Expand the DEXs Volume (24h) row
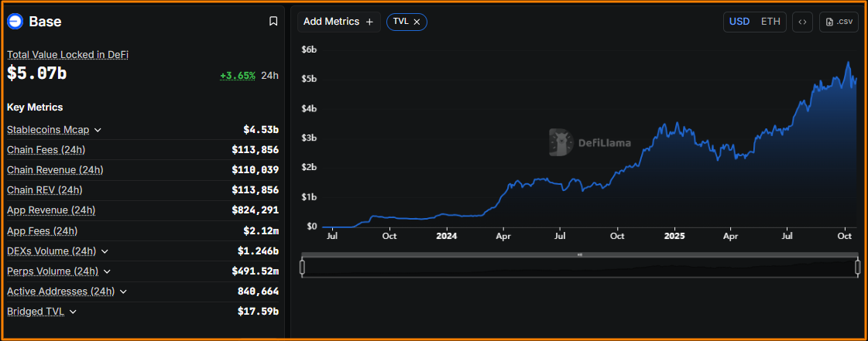The height and width of the screenshot is (341, 868). pos(105,251)
